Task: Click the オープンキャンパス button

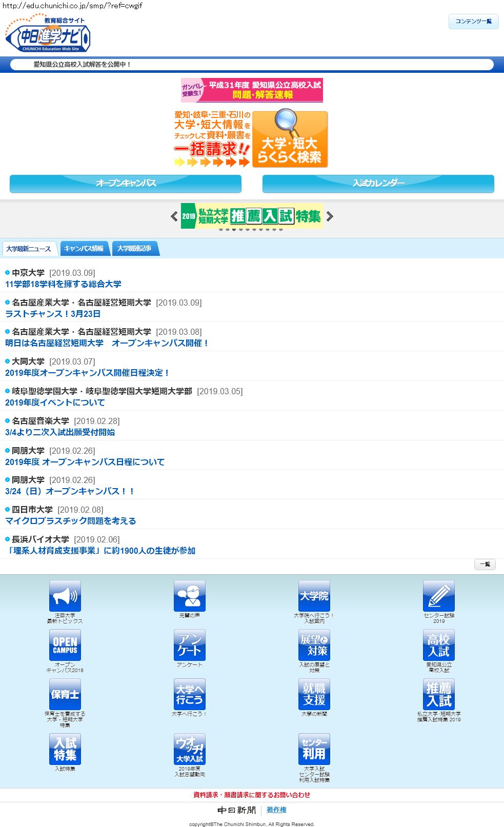Action: [x=126, y=184]
